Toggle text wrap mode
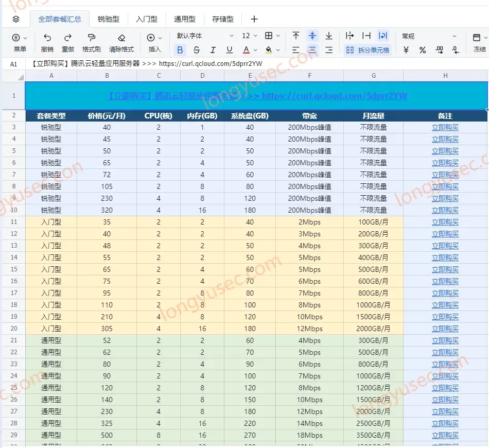This screenshot has height=448, width=489. pos(383,36)
